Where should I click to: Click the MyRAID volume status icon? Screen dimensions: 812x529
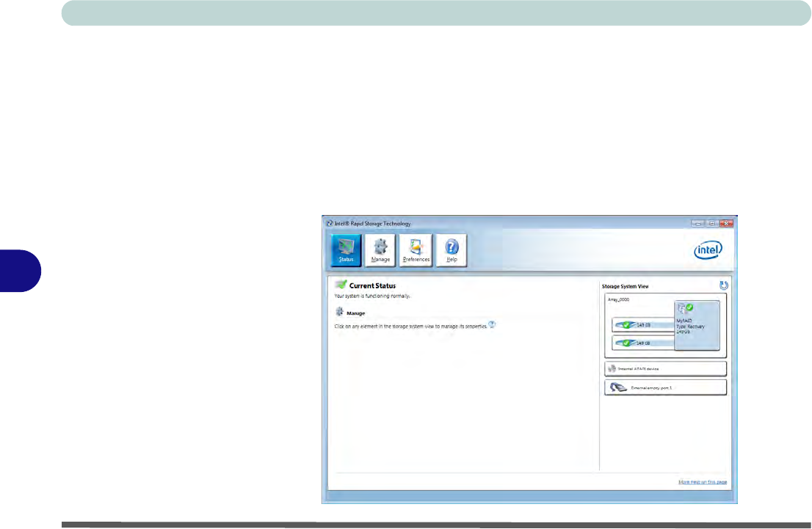pos(686,308)
